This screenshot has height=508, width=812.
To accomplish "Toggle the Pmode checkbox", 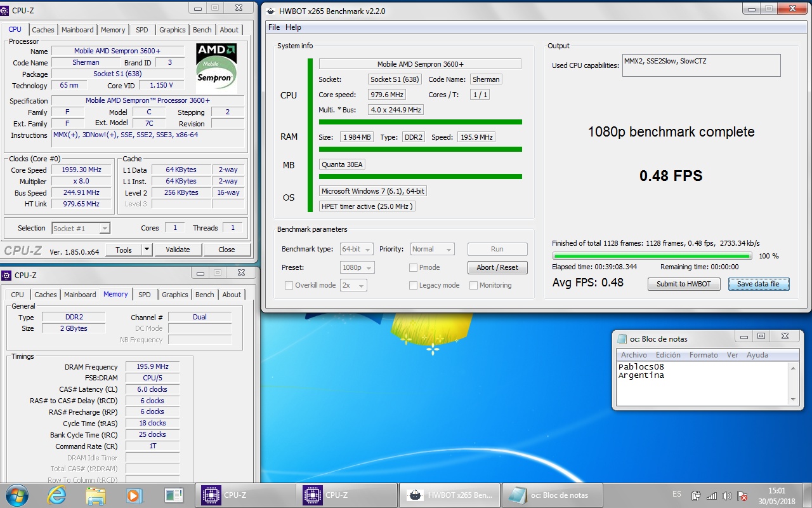I will point(414,268).
